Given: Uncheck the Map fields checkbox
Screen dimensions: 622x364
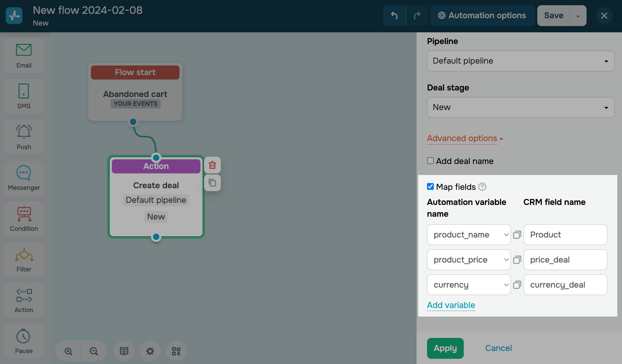Looking at the screenshot, I should tap(430, 186).
